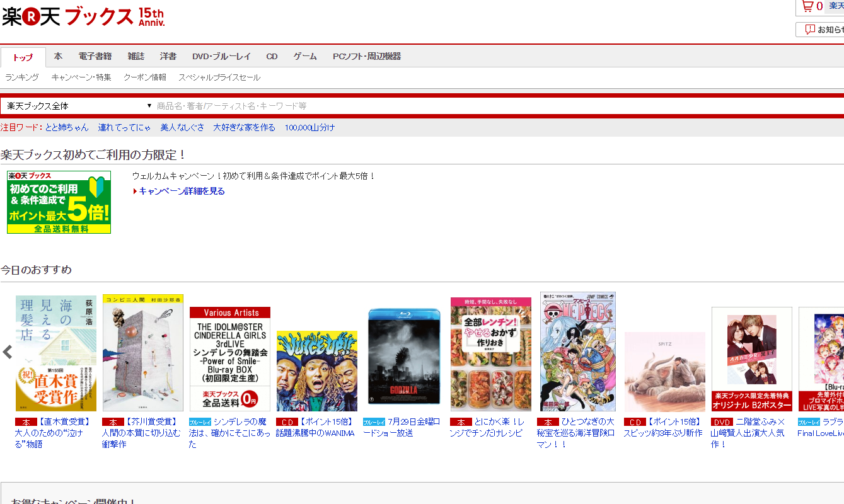Open シンデレラの魔法 Blu-ray link
The width and height of the screenshot is (844, 504).
tap(229, 433)
